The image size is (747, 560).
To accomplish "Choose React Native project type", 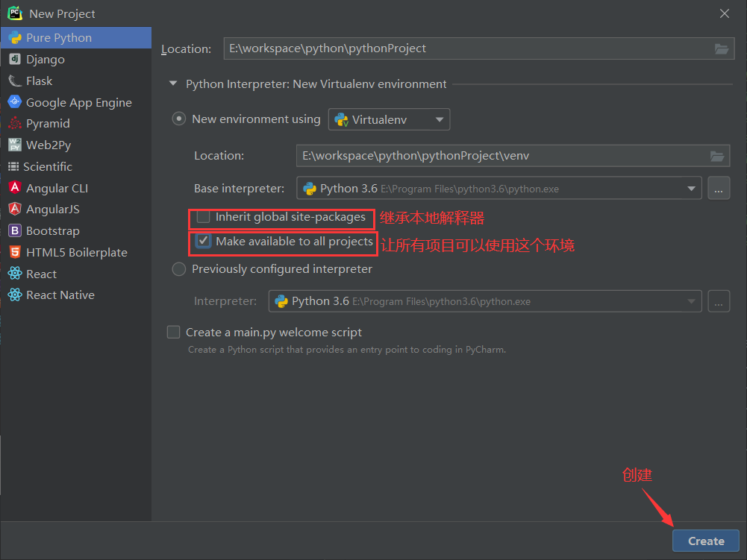I will 76,295.
